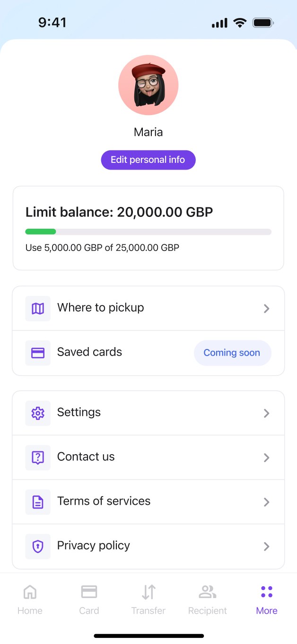This screenshot has width=297, height=644.
Task: Tap the Coming soon badge
Action: [x=232, y=353]
